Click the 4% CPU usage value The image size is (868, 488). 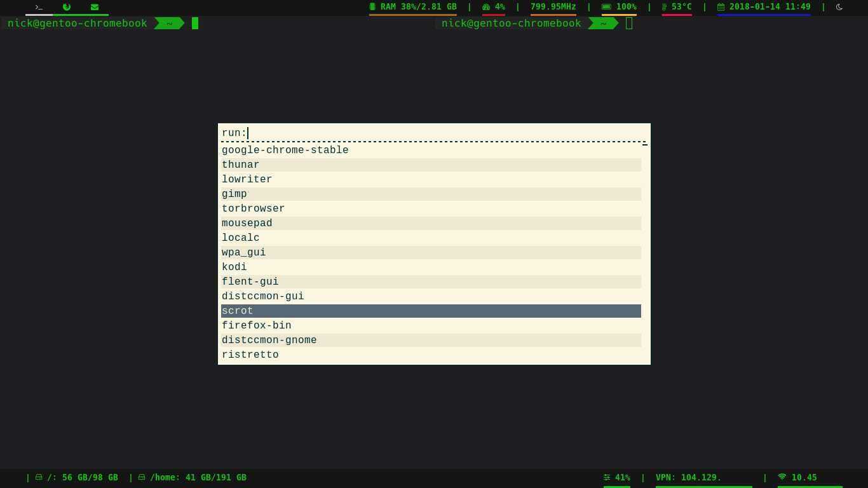click(500, 7)
